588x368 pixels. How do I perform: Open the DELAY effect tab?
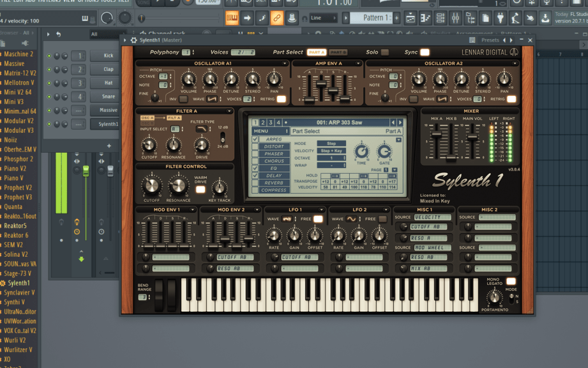[274, 176]
